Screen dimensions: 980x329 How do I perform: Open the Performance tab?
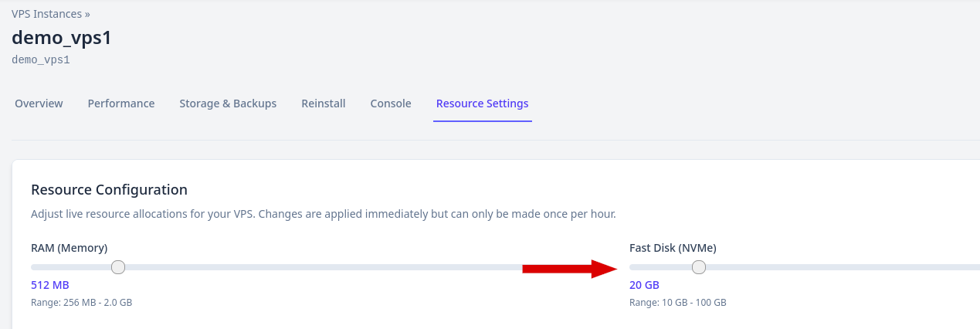coord(121,103)
